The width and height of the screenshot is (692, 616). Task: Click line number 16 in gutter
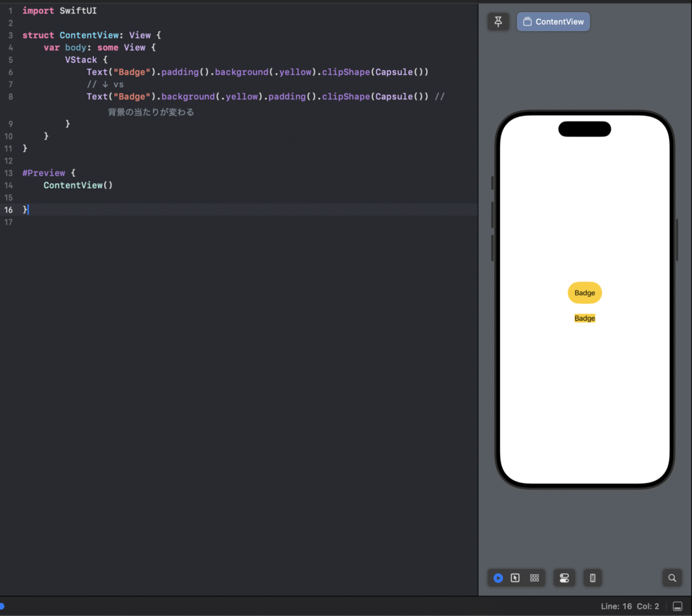tap(8, 210)
